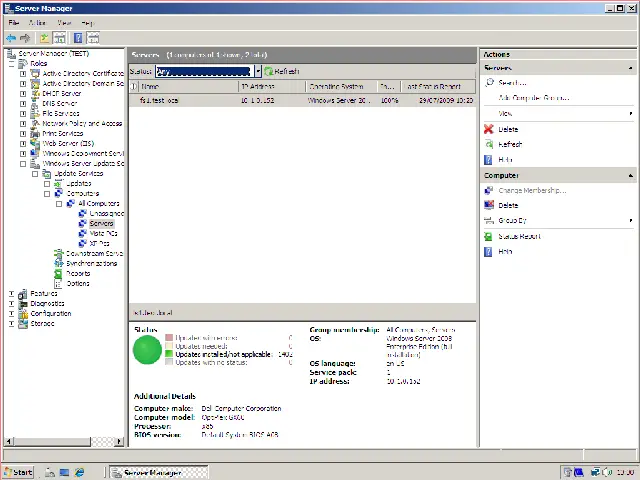This screenshot has width=640, height=480.
Task: Click the Search magnifier icon in Actions
Action: pyautogui.click(x=489, y=83)
